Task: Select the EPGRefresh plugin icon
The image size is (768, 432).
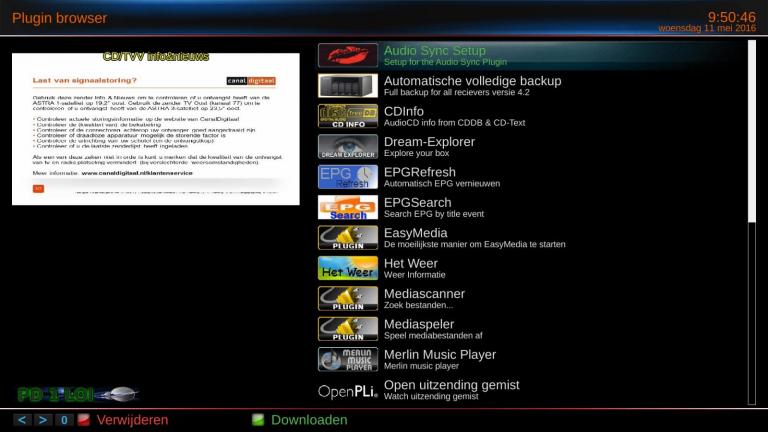Action: (347, 177)
